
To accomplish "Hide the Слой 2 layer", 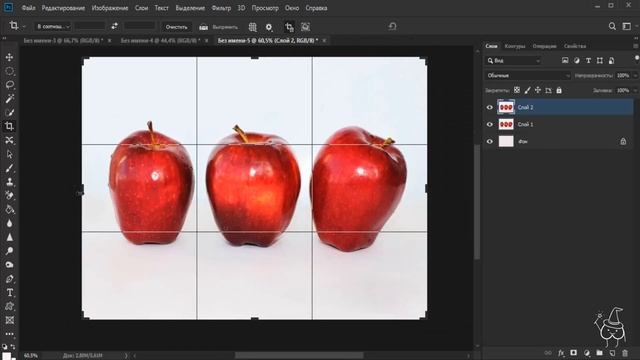I will [x=490, y=107].
